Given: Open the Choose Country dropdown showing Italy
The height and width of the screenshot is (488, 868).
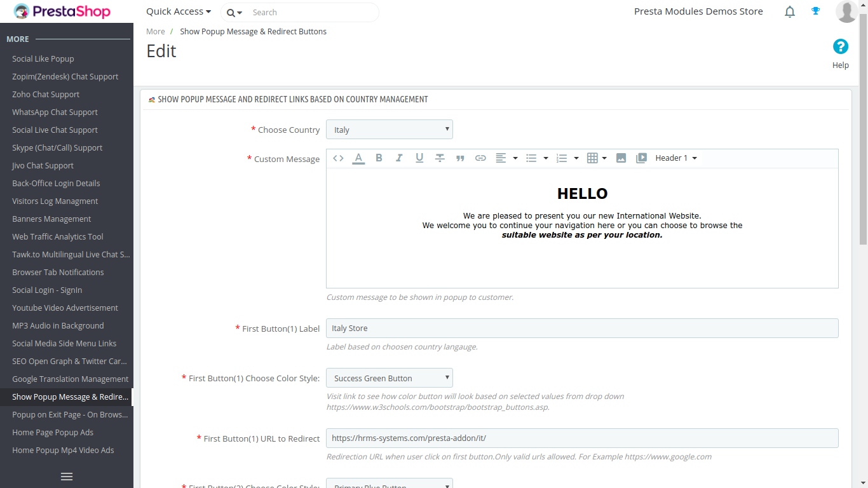Looking at the screenshot, I should (x=390, y=130).
